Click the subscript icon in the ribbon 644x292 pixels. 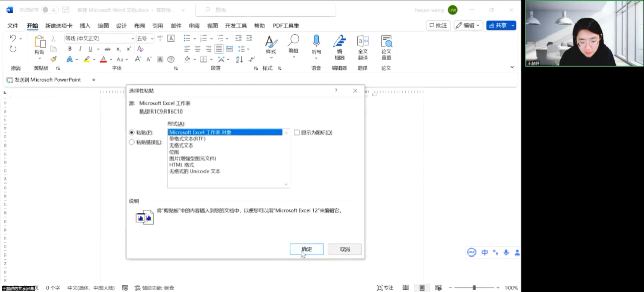(118, 49)
